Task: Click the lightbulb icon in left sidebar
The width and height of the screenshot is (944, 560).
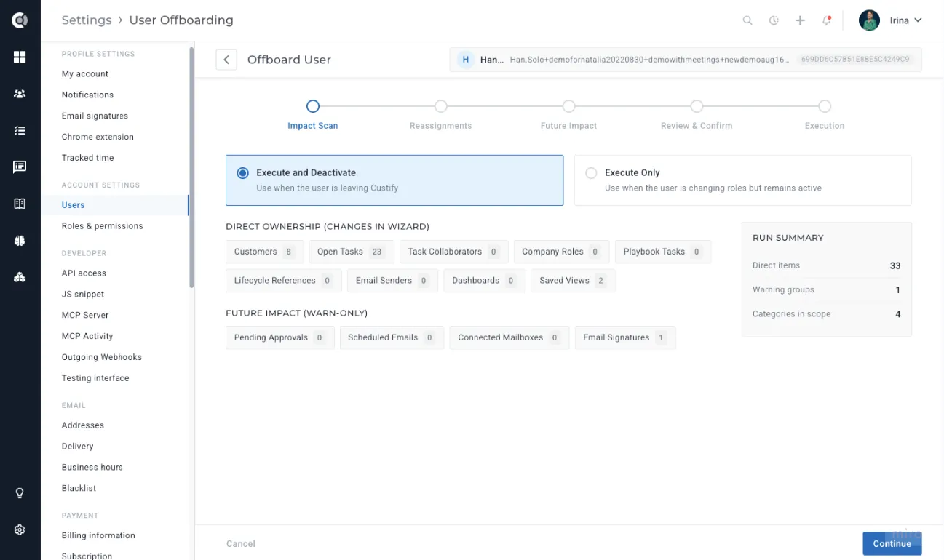Action: (x=20, y=493)
